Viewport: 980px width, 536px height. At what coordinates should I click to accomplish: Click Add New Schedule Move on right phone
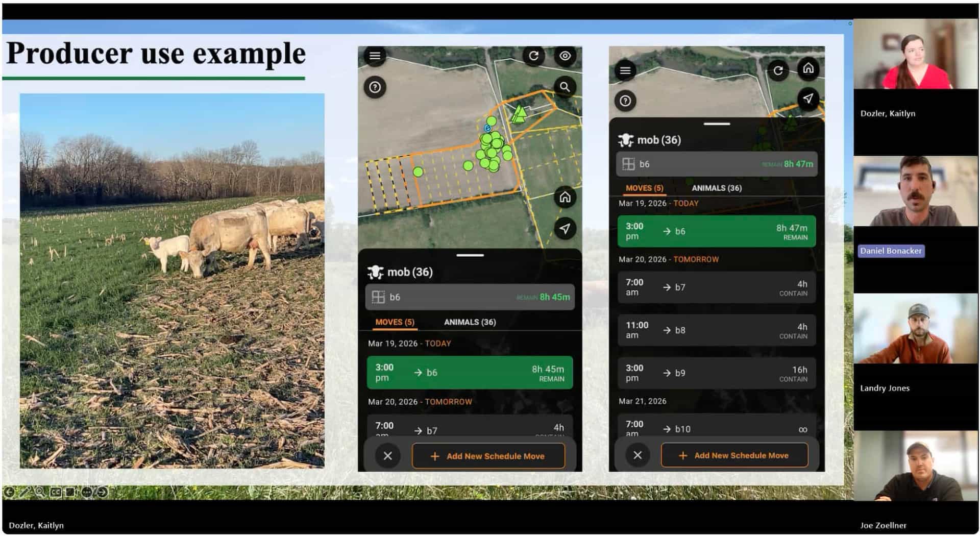pos(734,455)
